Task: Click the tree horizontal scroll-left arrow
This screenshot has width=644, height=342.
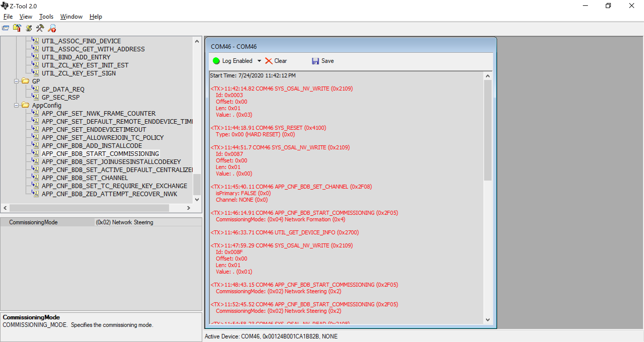Action: click(5, 208)
